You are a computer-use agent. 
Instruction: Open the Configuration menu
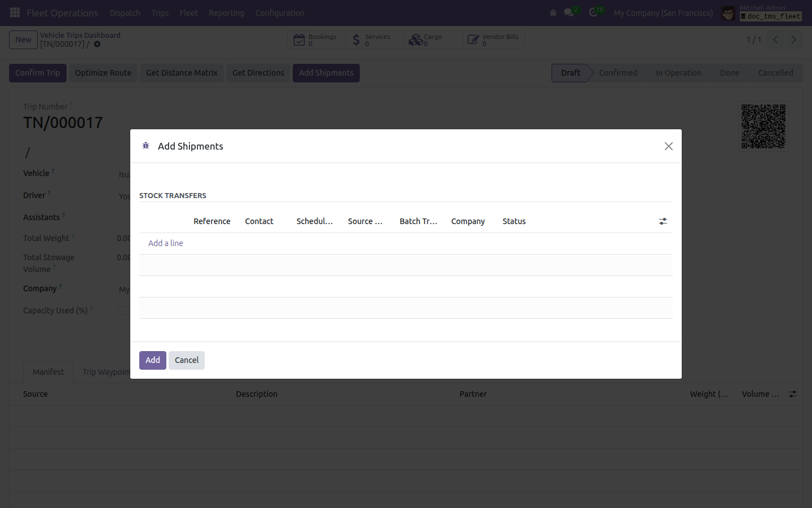[280, 13]
